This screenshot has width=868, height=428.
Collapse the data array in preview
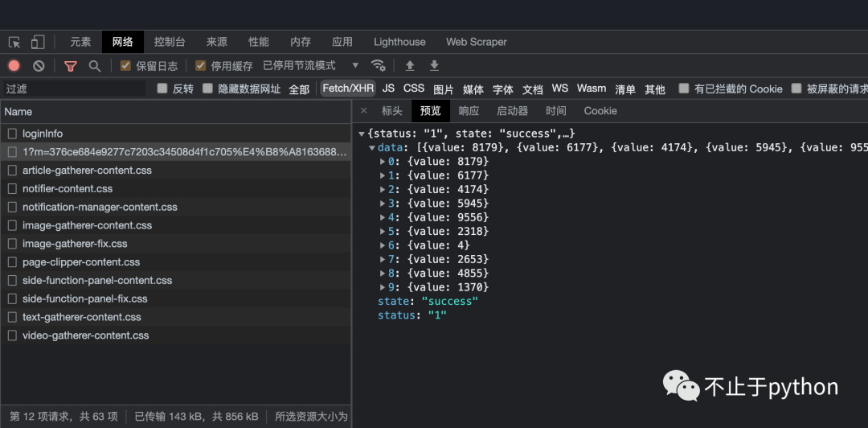tap(371, 148)
